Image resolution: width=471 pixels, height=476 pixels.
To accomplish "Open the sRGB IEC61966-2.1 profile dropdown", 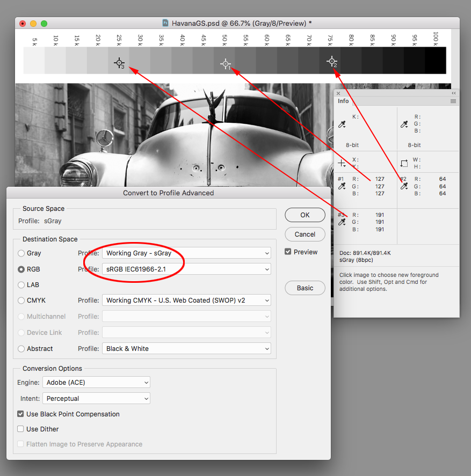I will point(186,269).
